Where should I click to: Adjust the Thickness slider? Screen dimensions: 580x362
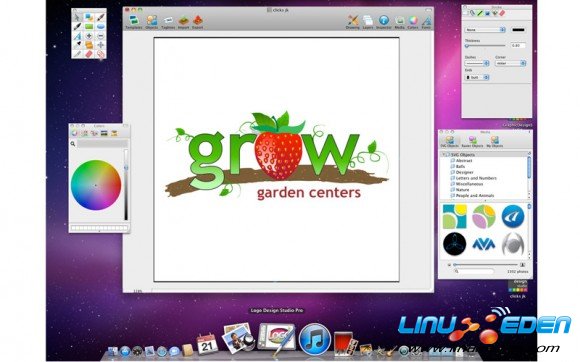(485, 45)
